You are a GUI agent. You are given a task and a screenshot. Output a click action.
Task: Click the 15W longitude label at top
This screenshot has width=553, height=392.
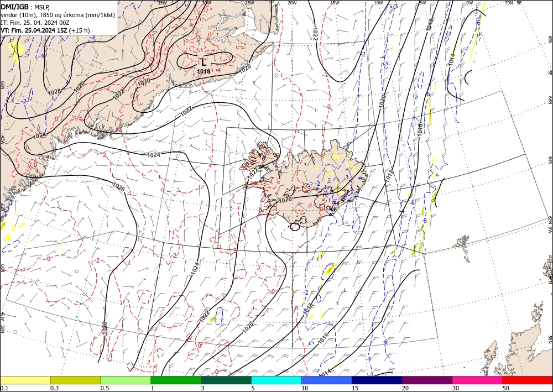(x=335, y=3)
